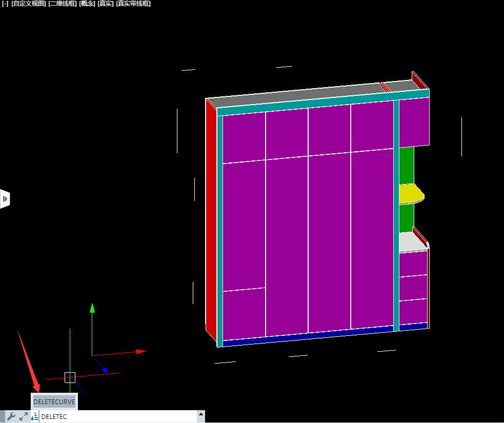Open the recent commands list icon
Image resolution: width=504 pixels, height=423 pixels.
[x=34, y=416]
